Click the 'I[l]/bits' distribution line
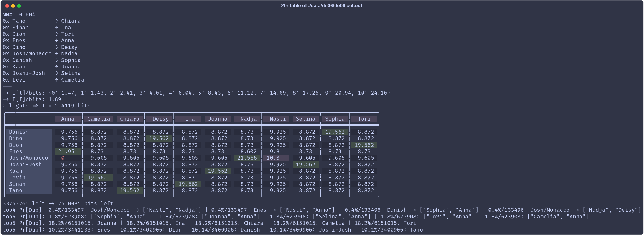The height and width of the screenshot is (235, 644). pyautogui.click(x=197, y=93)
